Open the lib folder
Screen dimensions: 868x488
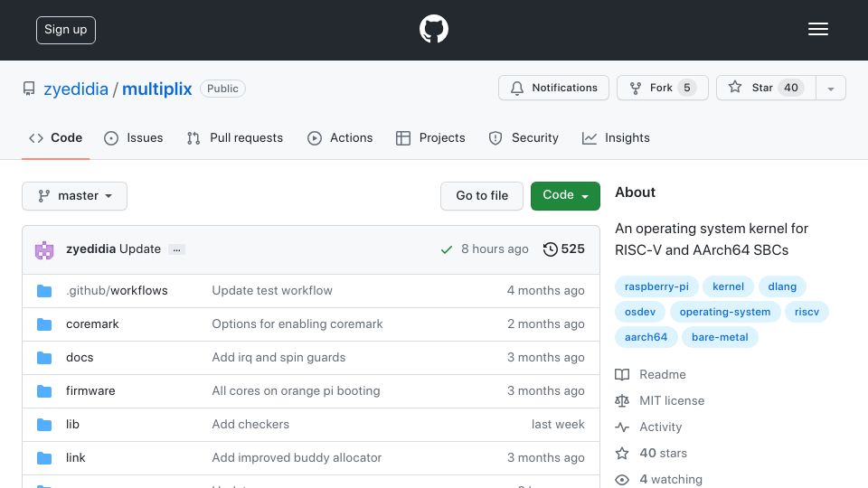coord(72,424)
